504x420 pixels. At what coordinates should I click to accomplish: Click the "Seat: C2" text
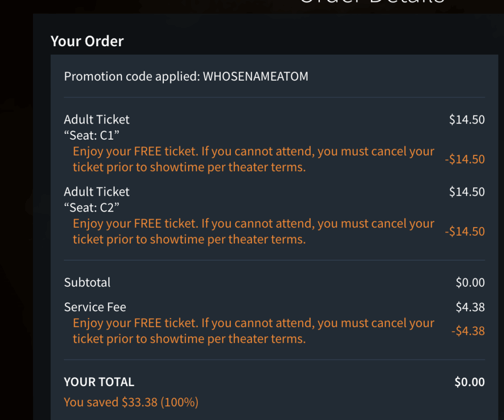click(x=92, y=208)
